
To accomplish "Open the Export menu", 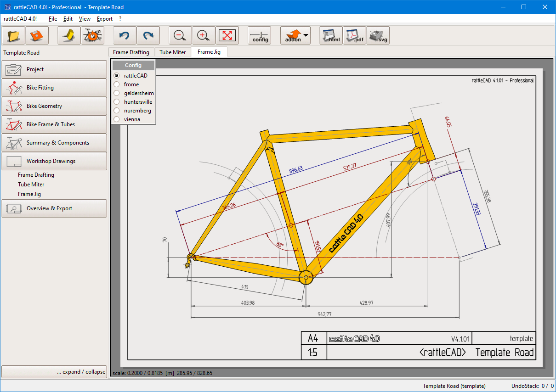I will click(105, 19).
